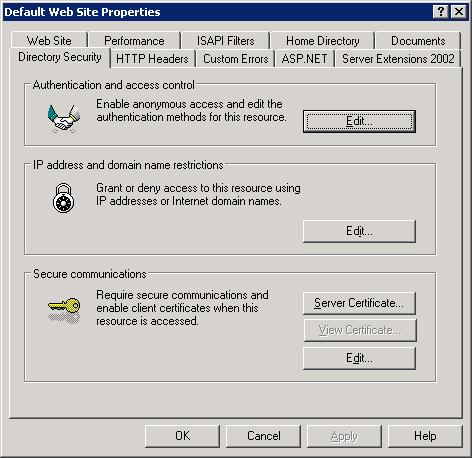Edit IP address and domain restrictions
This screenshot has height=458, width=472.
coord(359,231)
